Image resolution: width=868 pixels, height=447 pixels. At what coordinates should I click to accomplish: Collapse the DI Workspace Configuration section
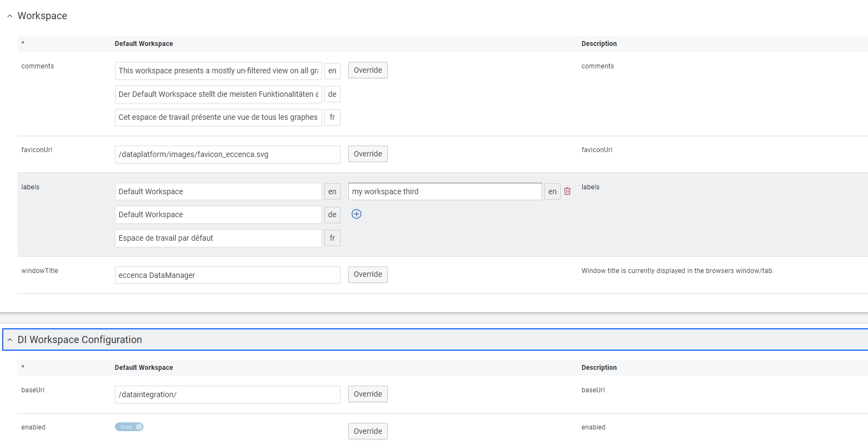(9, 340)
